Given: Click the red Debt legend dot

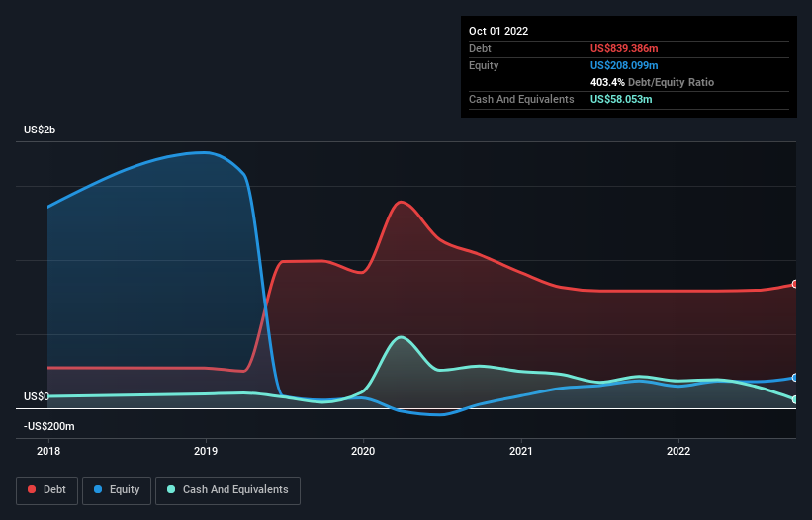Looking at the screenshot, I should click(x=32, y=489).
